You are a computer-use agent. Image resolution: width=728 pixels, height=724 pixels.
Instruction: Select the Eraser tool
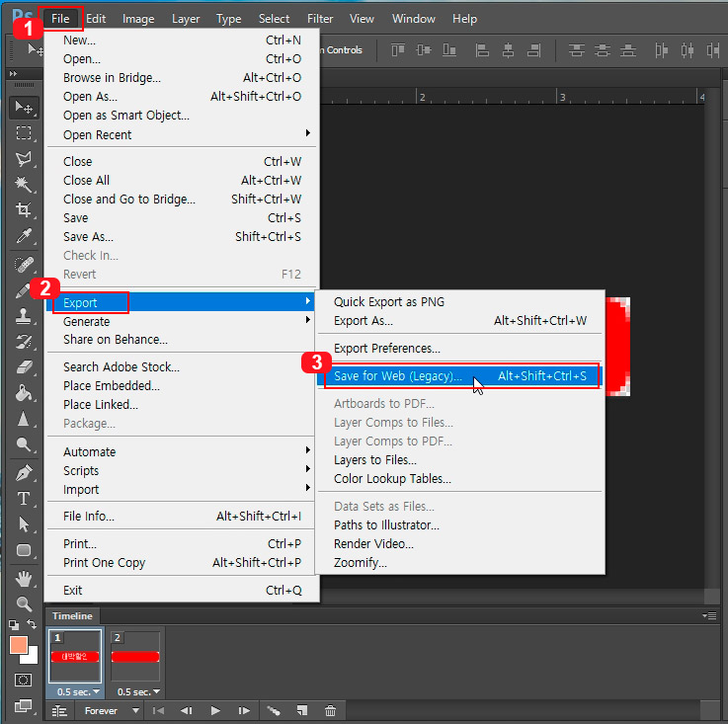pos(24,367)
